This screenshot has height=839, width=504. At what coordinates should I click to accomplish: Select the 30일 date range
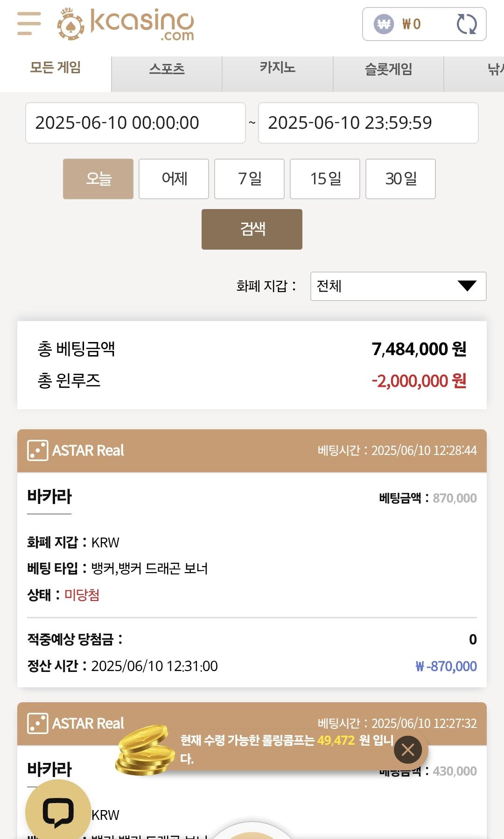(400, 179)
